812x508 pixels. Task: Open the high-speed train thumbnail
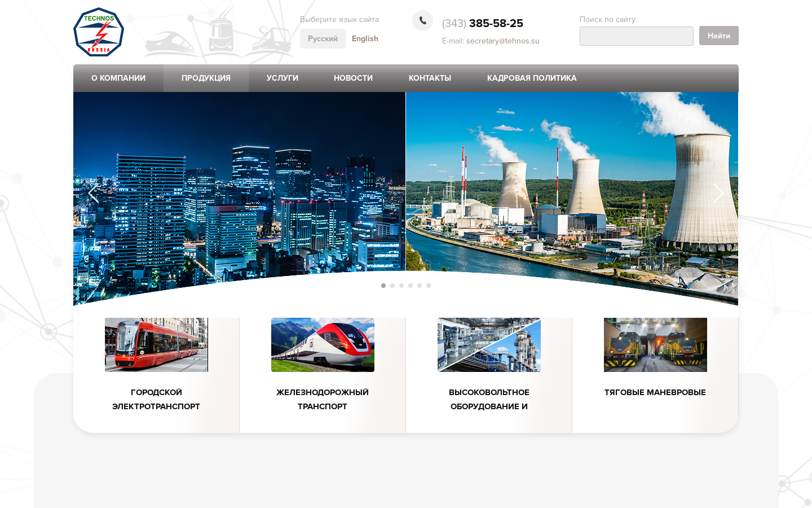tap(323, 345)
